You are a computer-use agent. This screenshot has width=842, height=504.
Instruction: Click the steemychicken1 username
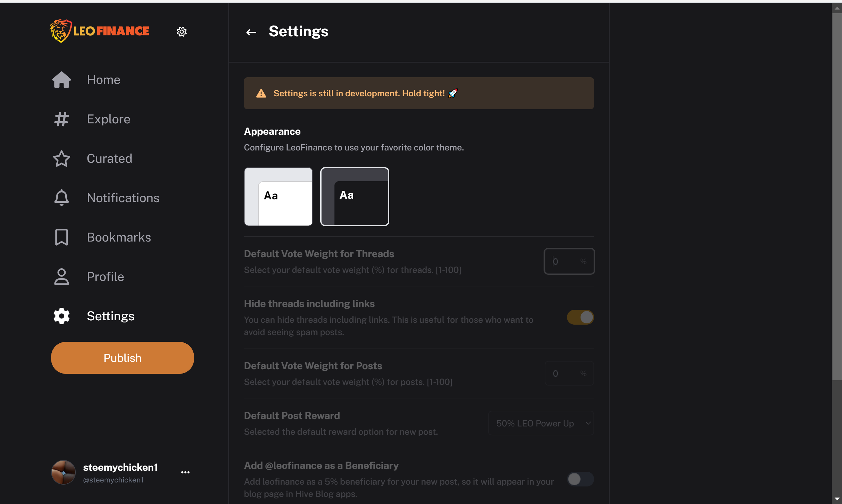(120, 467)
